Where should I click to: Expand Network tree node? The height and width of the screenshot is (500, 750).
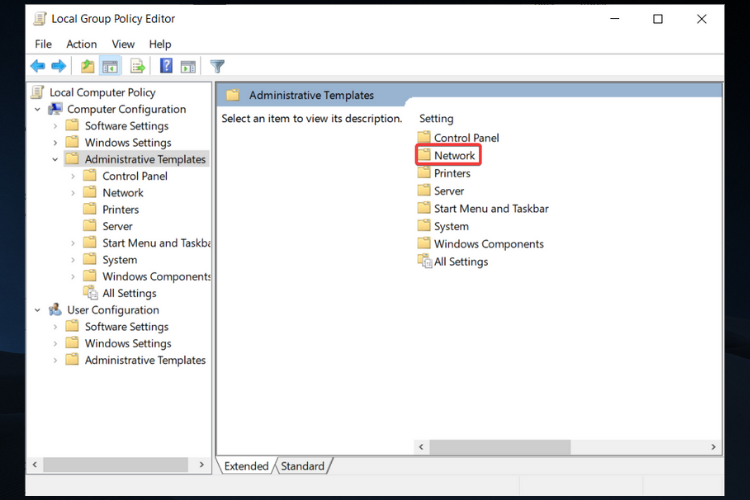point(73,193)
